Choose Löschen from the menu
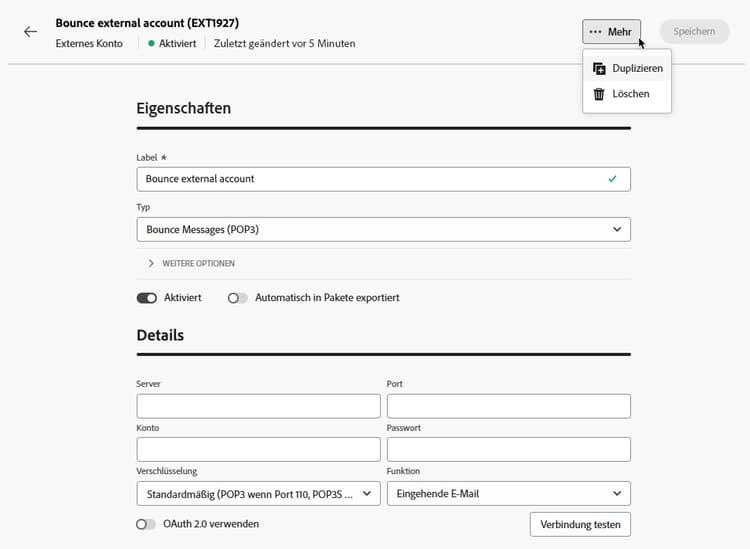This screenshot has height=549, width=750. click(x=631, y=94)
